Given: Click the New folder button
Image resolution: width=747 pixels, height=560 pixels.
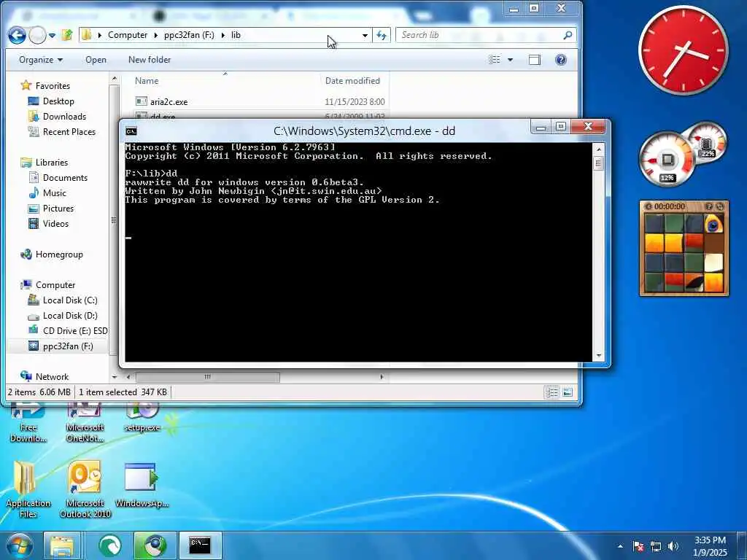Looking at the screenshot, I should (x=150, y=60).
